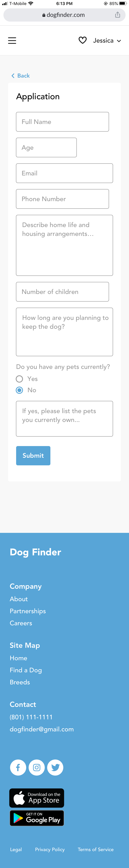
Task: Focus the Email input field
Action: click(64, 173)
